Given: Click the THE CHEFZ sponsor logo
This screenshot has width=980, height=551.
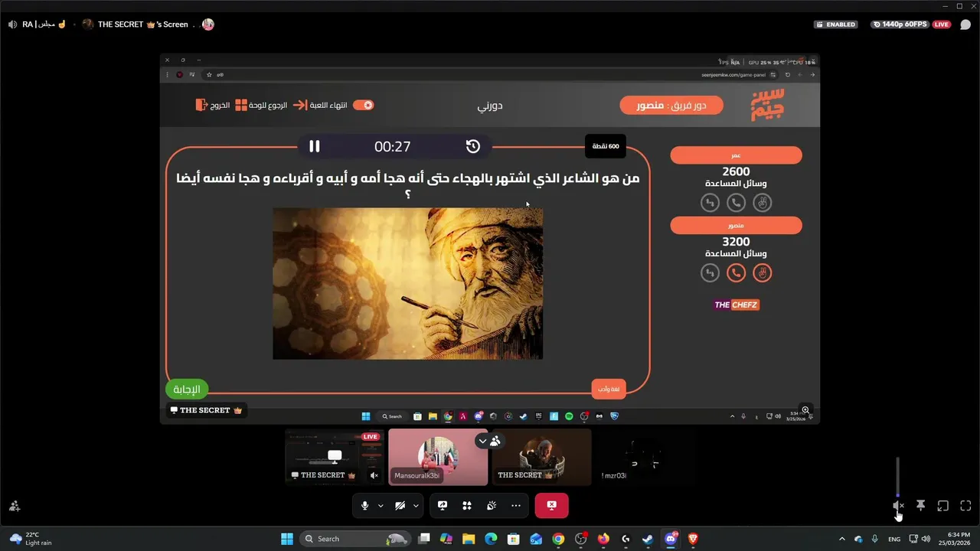Looking at the screenshot, I should (x=737, y=305).
